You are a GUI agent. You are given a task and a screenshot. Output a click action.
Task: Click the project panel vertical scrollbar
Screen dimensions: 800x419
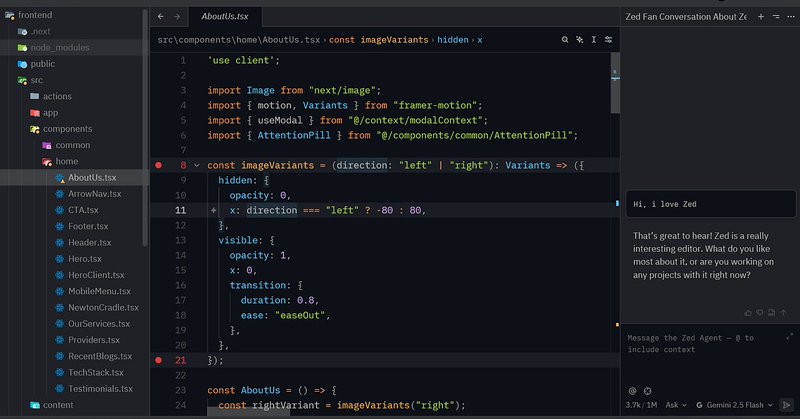click(145, 128)
